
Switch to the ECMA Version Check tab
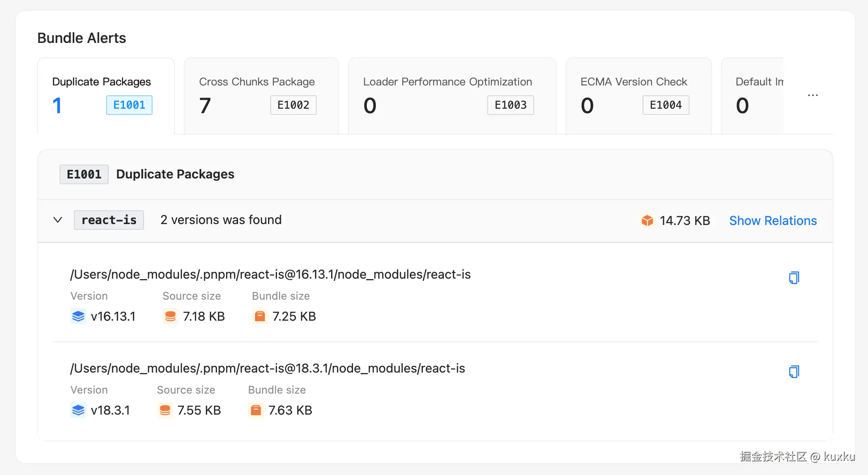pyautogui.click(x=638, y=95)
